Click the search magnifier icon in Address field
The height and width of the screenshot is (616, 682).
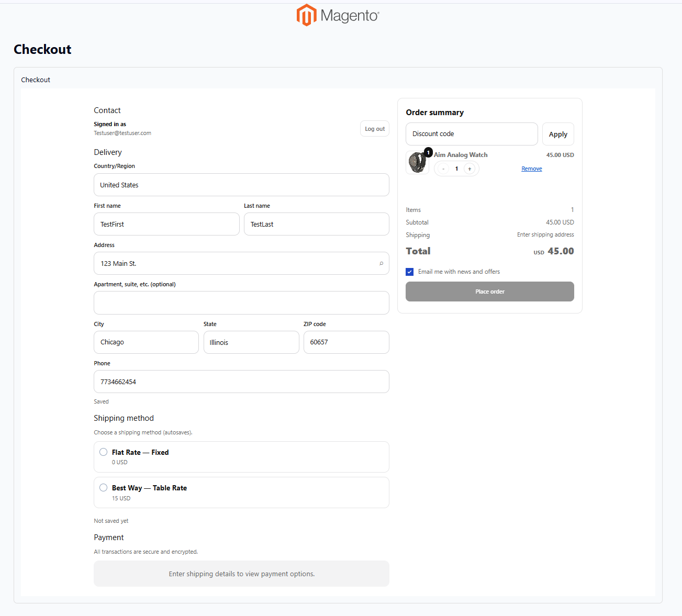[382, 263]
